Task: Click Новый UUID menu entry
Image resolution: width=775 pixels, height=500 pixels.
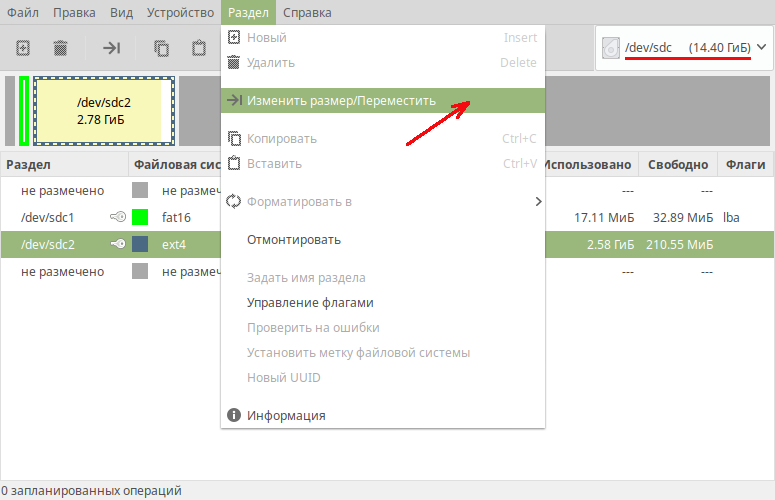Action: (383, 377)
